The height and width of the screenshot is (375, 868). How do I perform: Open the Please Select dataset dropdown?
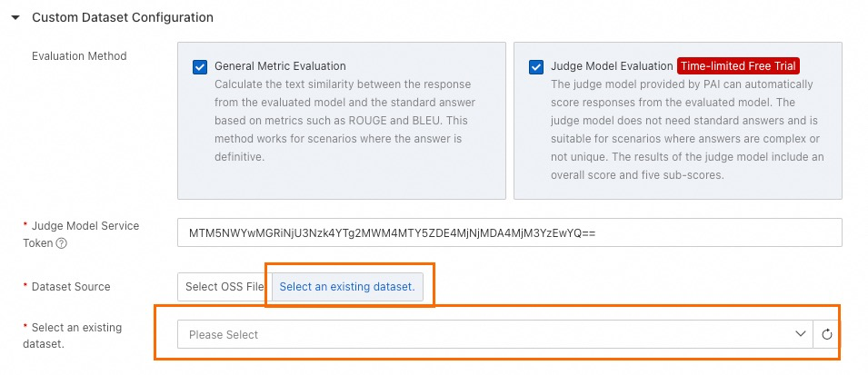(494, 335)
